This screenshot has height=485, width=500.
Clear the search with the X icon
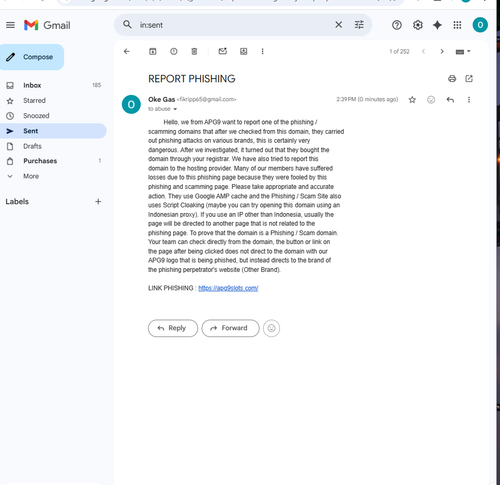click(338, 25)
